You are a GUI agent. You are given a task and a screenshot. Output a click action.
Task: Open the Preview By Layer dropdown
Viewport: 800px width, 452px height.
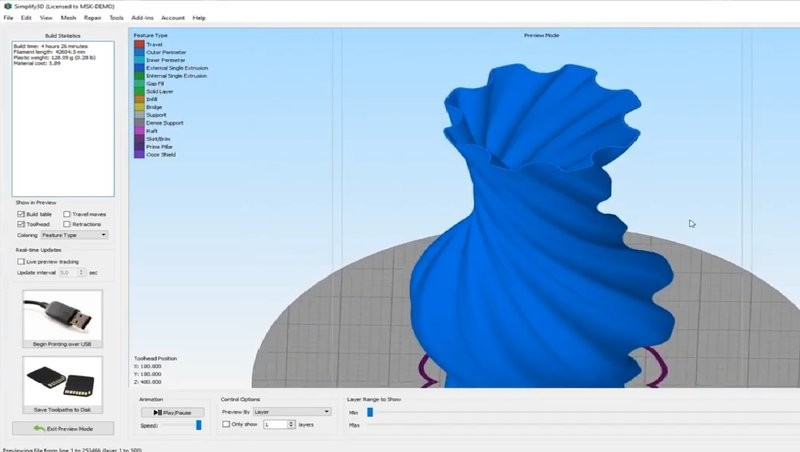(291, 411)
